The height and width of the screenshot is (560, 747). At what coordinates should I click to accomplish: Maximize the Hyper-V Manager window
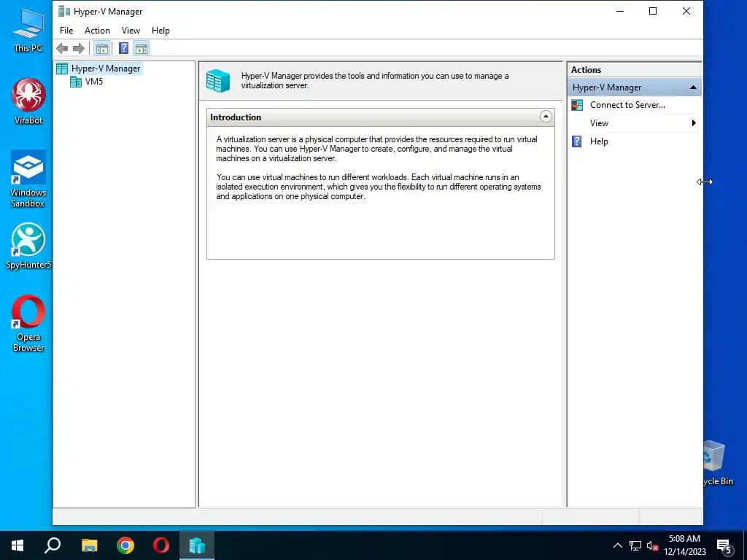[x=653, y=11]
